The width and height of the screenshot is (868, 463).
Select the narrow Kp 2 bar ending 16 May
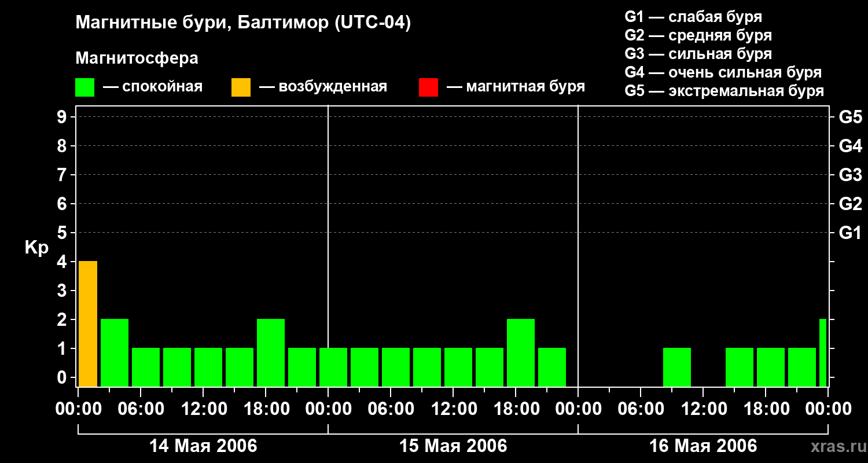[x=823, y=353]
